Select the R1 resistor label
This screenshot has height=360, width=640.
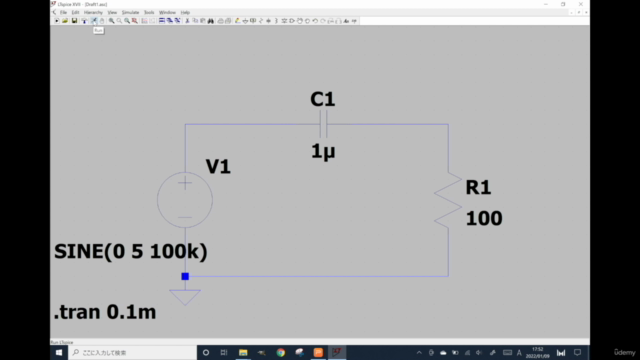pos(478,187)
